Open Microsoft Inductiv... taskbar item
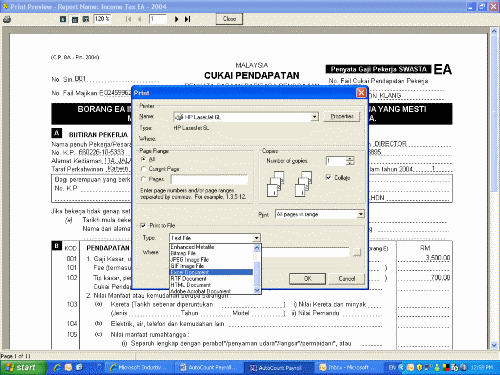The width and height of the screenshot is (500, 375). click(139, 368)
